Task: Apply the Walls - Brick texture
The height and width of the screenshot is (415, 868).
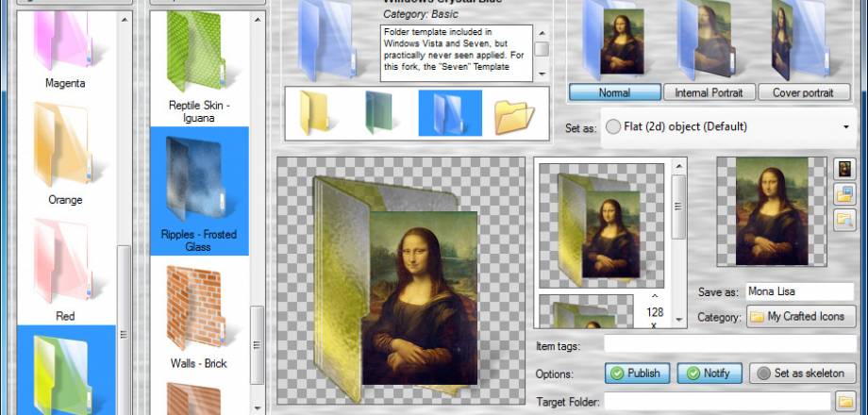Action: (x=198, y=311)
